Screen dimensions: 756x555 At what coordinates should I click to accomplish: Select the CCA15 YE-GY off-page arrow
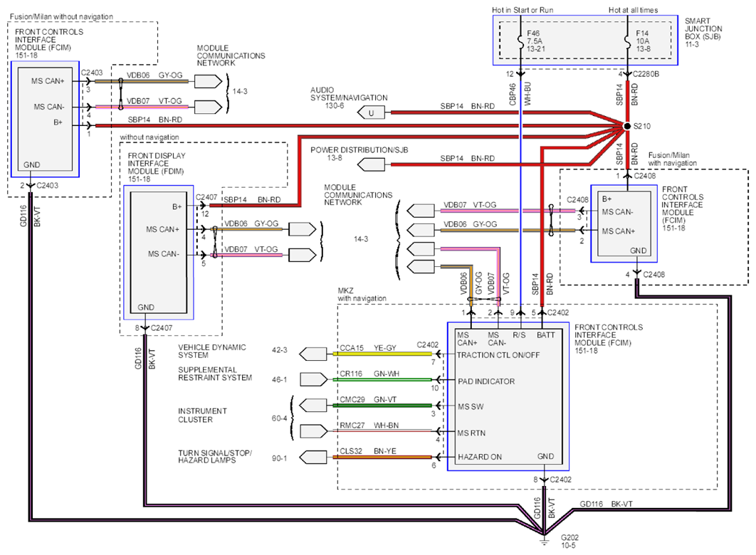point(313,354)
